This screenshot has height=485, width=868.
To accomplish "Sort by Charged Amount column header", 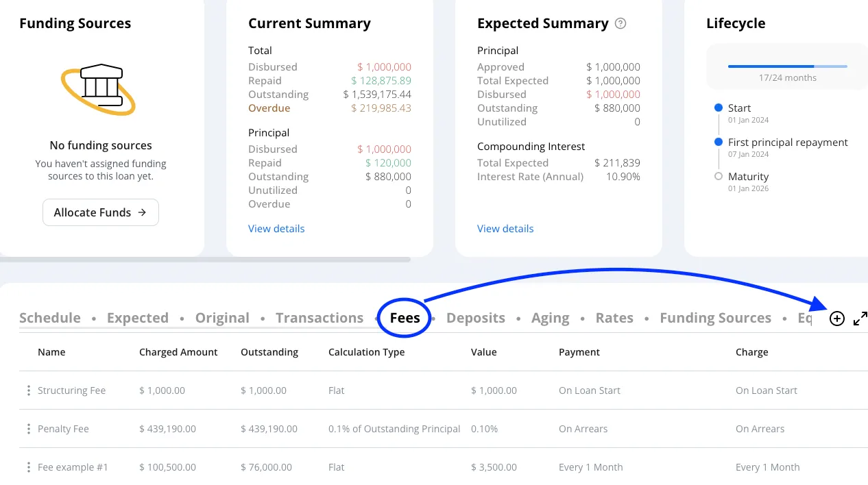I will (178, 352).
